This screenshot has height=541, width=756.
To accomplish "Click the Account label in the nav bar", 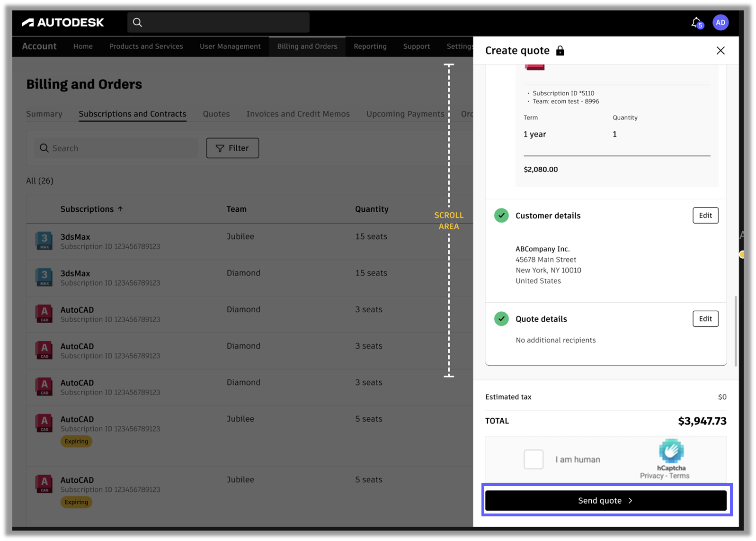I will pos(39,46).
